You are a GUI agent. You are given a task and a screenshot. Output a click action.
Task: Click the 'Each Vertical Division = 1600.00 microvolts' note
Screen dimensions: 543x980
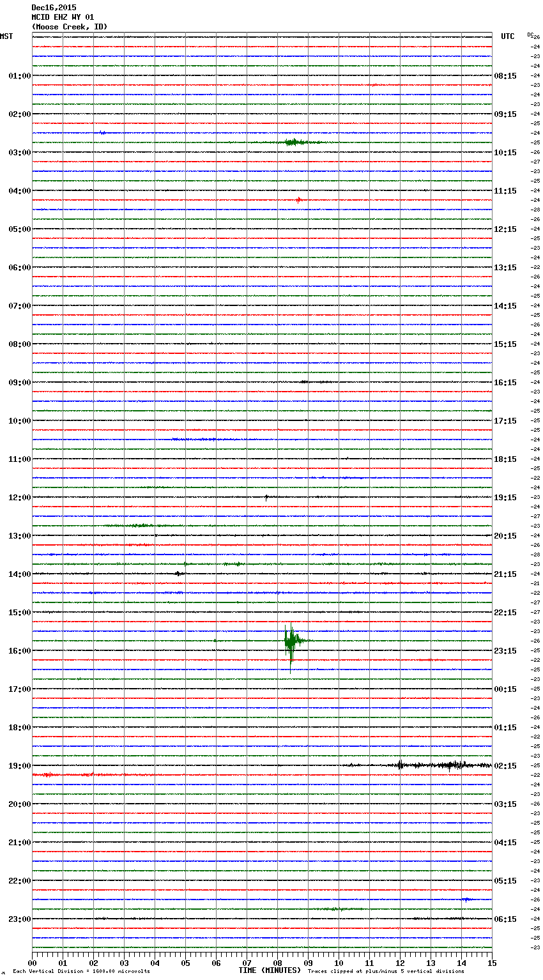(81, 971)
